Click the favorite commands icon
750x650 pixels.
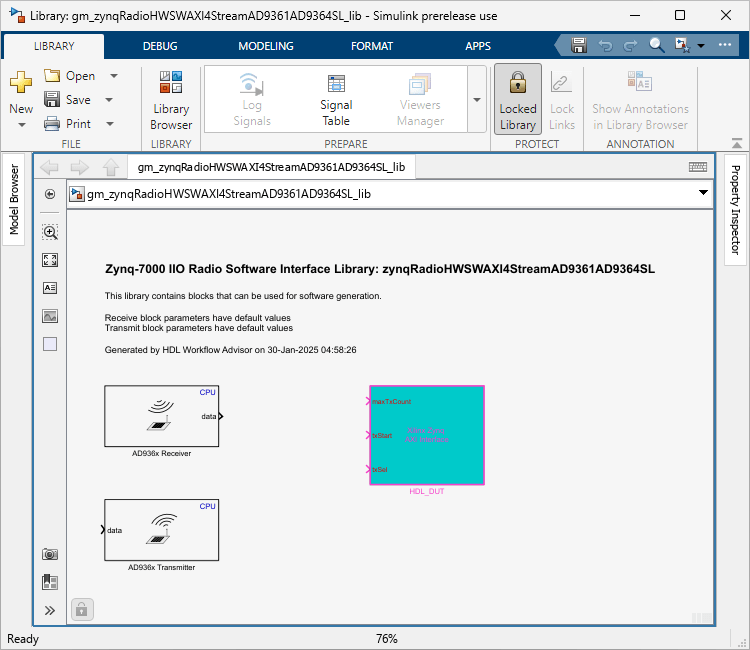[x=683, y=45]
